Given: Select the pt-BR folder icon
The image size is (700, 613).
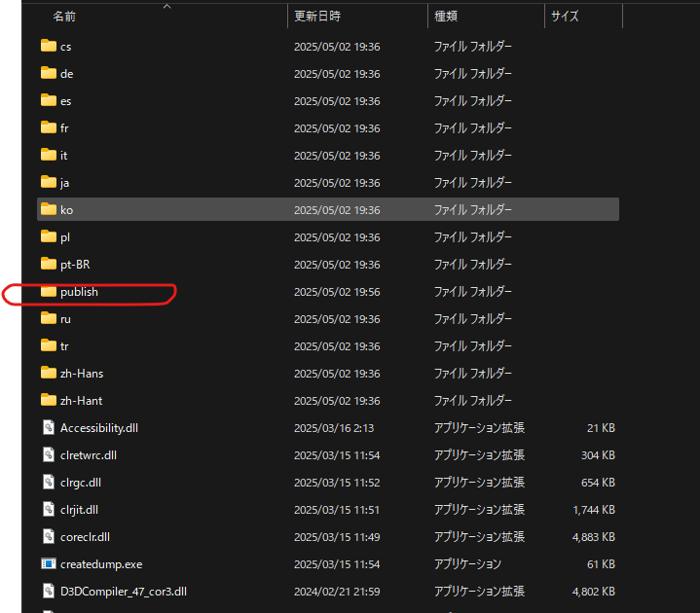Looking at the screenshot, I should [49, 264].
